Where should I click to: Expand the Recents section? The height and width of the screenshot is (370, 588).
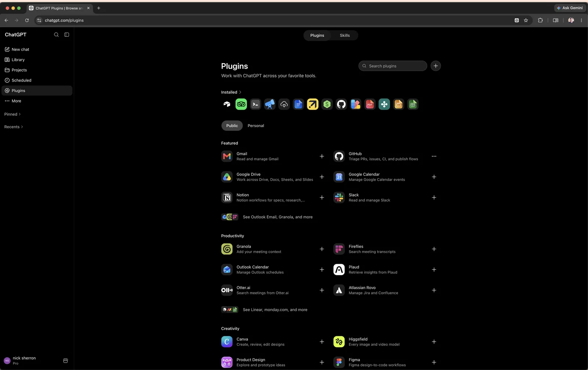[x=14, y=127]
